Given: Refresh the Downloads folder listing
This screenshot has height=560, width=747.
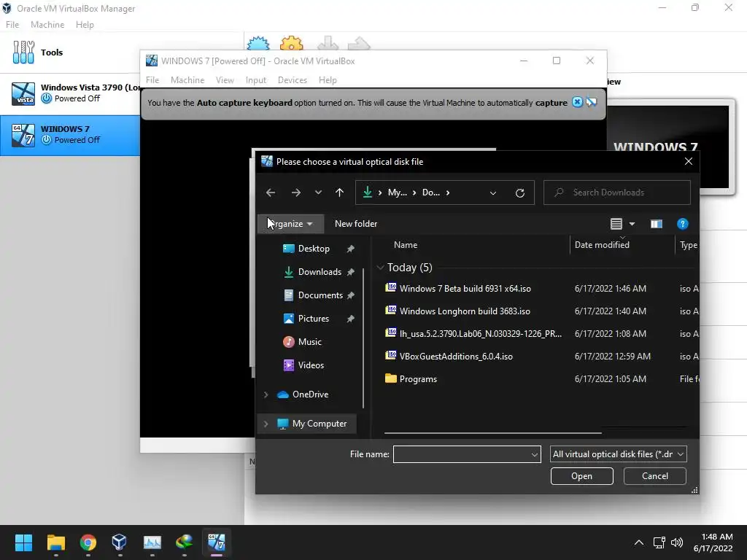Looking at the screenshot, I should (519, 192).
